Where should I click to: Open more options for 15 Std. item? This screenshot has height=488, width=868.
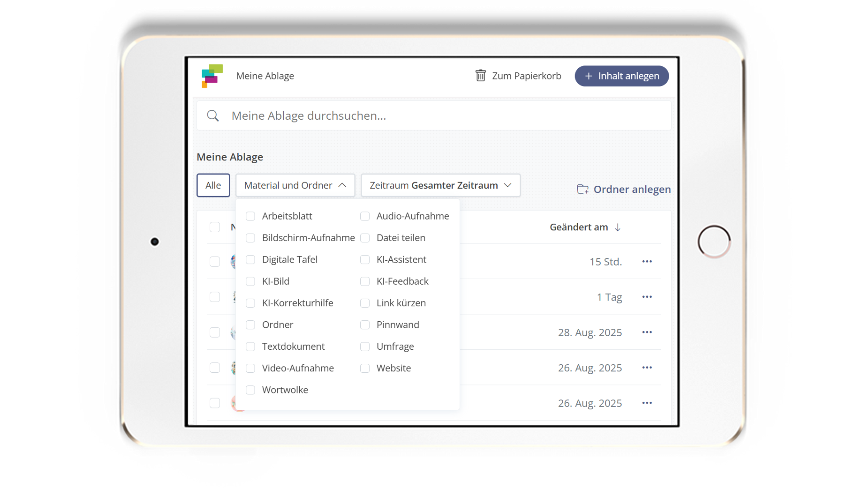[647, 262]
